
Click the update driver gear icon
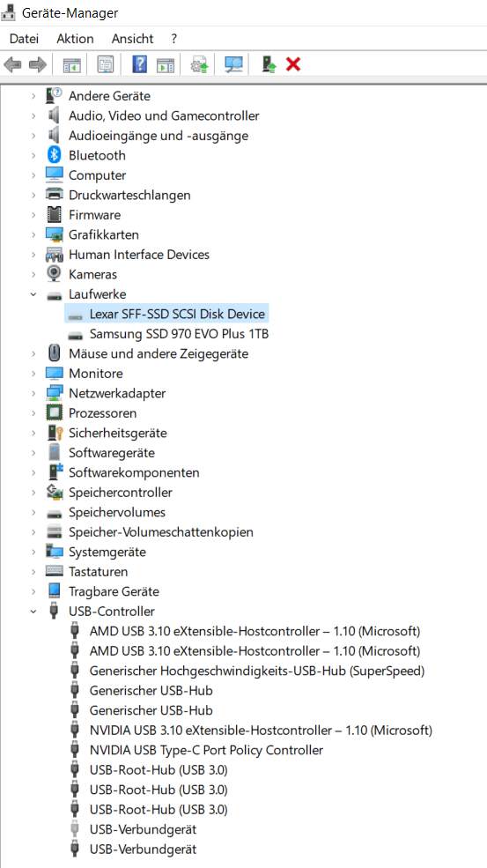tap(200, 65)
